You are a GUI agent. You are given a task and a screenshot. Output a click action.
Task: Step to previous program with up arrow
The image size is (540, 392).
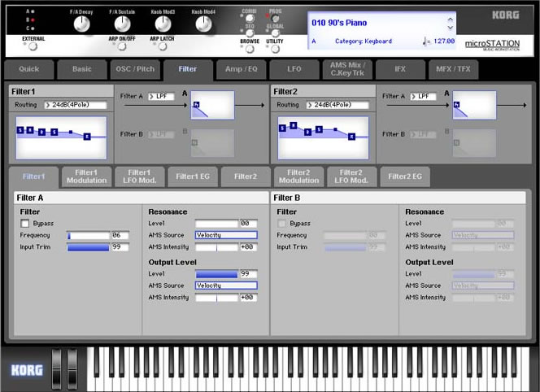coord(450,20)
